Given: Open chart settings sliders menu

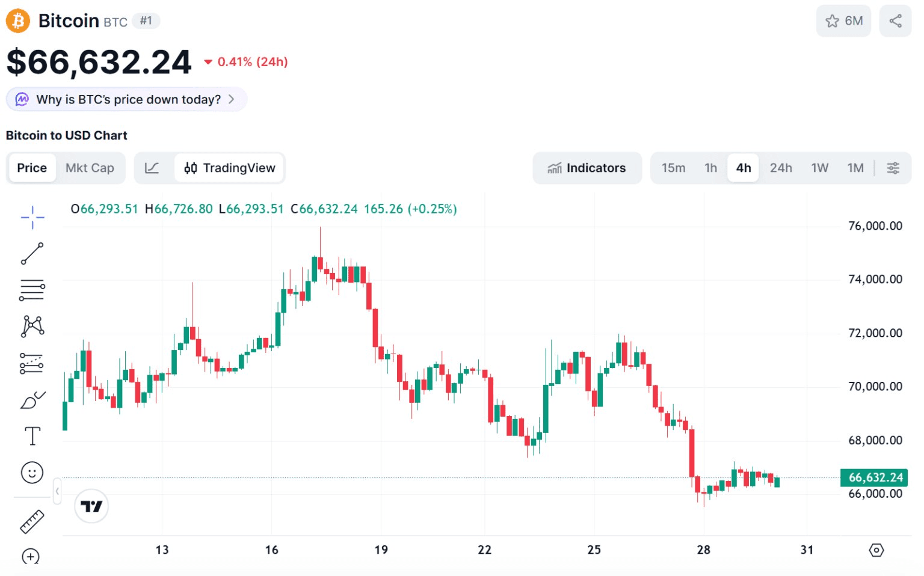Looking at the screenshot, I should pyautogui.click(x=893, y=168).
